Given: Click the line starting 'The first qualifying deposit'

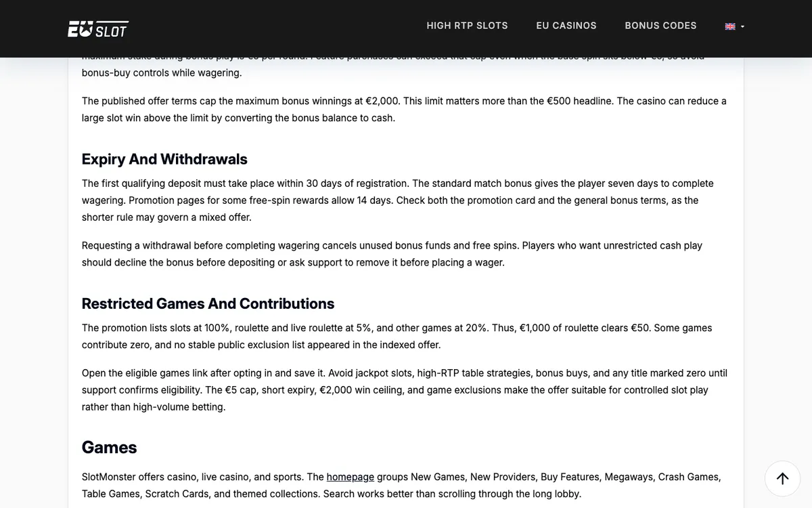Looking at the screenshot, I should (x=398, y=184).
